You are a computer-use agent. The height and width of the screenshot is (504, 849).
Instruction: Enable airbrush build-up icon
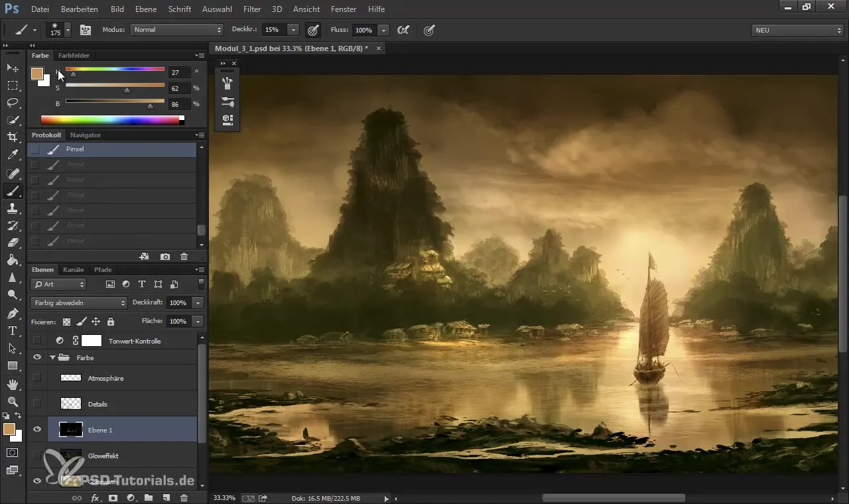402,30
